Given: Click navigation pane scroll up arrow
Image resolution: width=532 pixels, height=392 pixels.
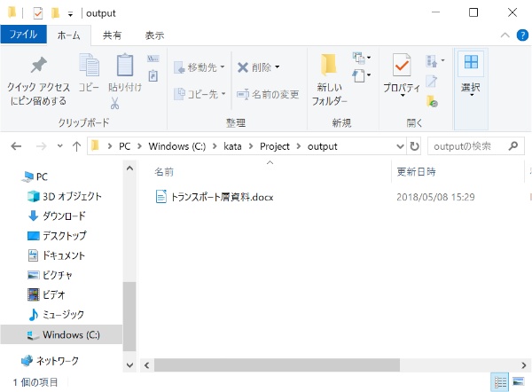Looking at the screenshot, I should 129,168.
